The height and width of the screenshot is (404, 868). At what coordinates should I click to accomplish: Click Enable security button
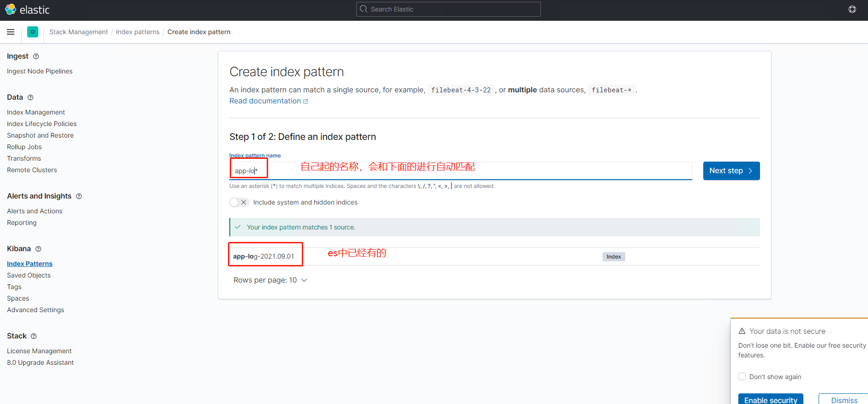(x=771, y=399)
